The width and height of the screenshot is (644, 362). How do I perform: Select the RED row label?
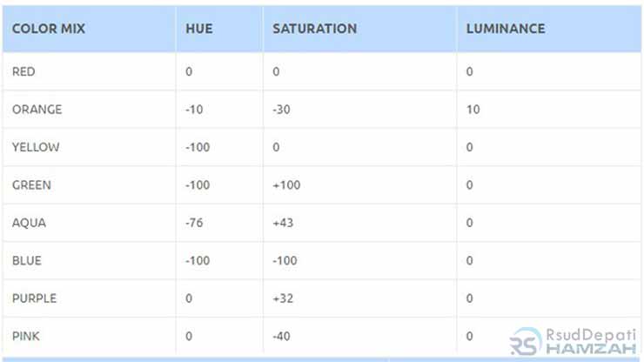click(x=23, y=71)
